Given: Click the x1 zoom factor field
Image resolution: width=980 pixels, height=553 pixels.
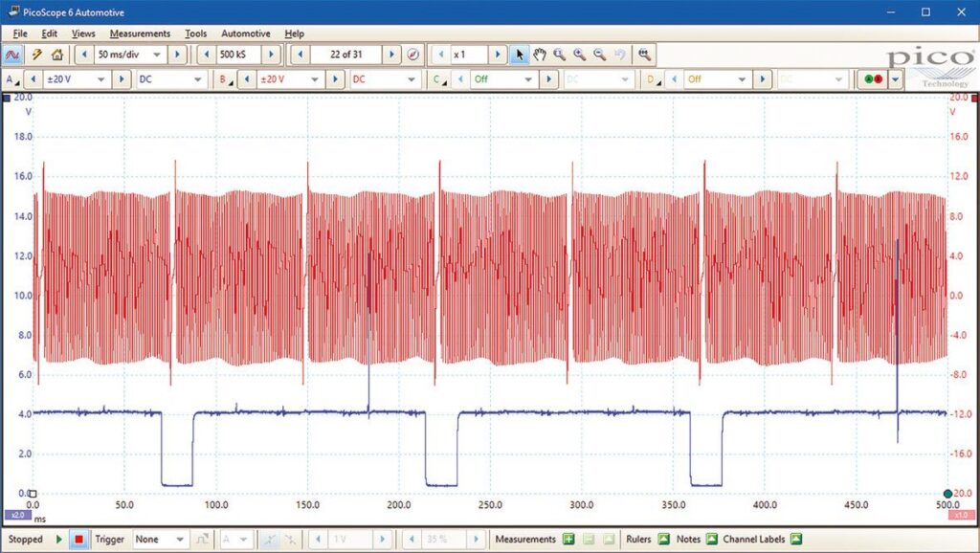Looking at the screenshot, I should click(x=471, y=55).
